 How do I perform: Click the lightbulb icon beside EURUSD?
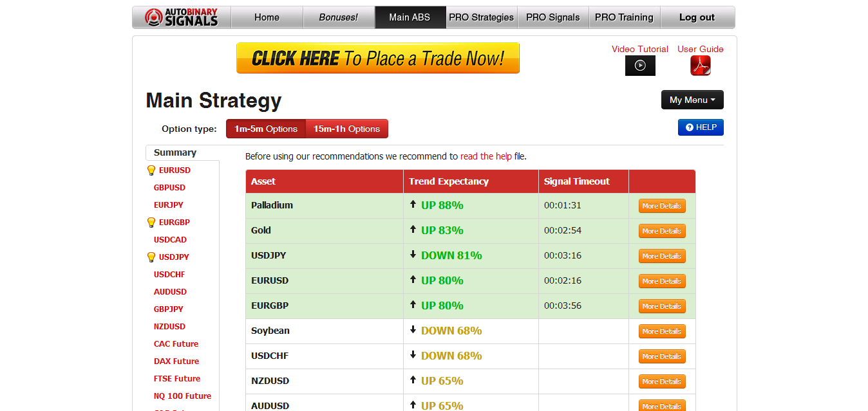151,170
